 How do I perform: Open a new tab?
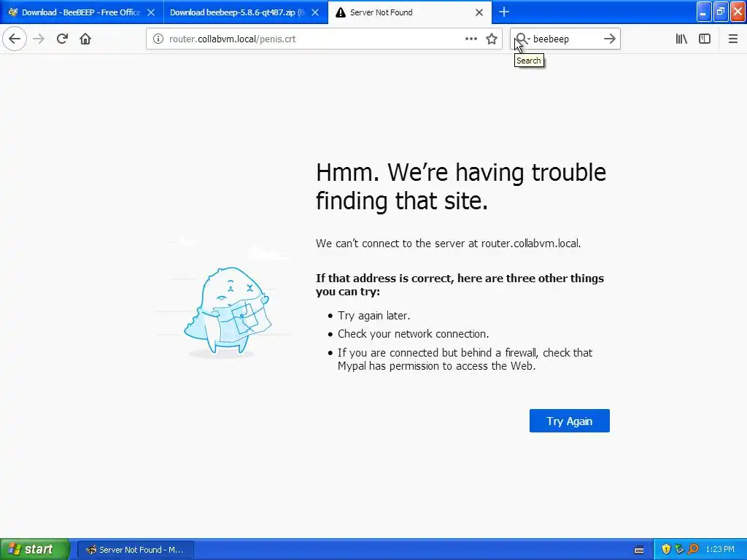503,12
